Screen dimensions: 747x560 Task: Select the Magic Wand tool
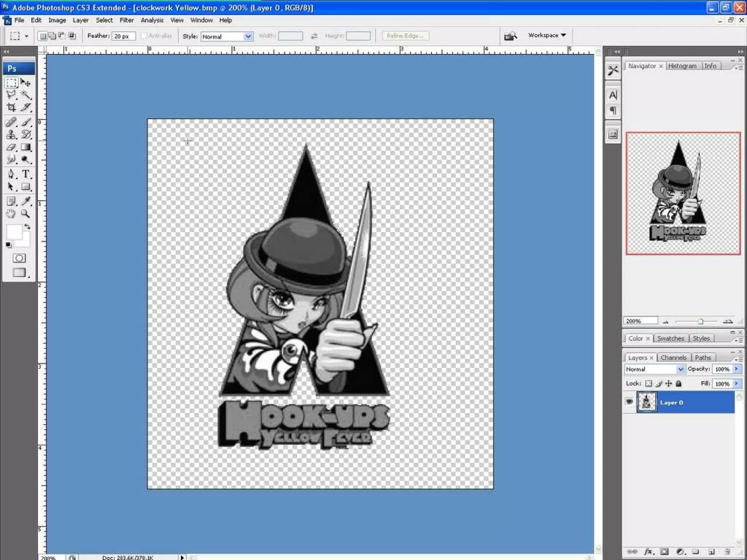pos(26,96)
